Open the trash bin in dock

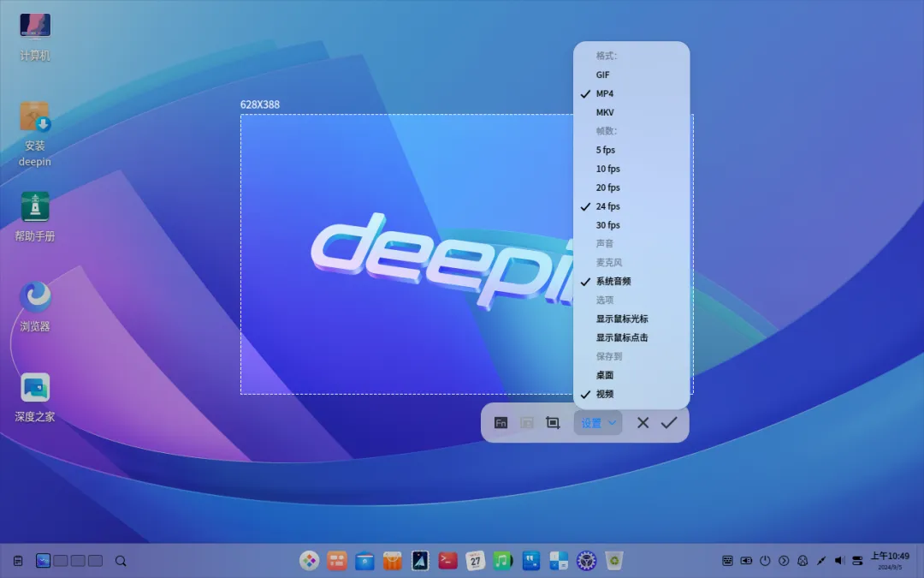tap(614, 560)
